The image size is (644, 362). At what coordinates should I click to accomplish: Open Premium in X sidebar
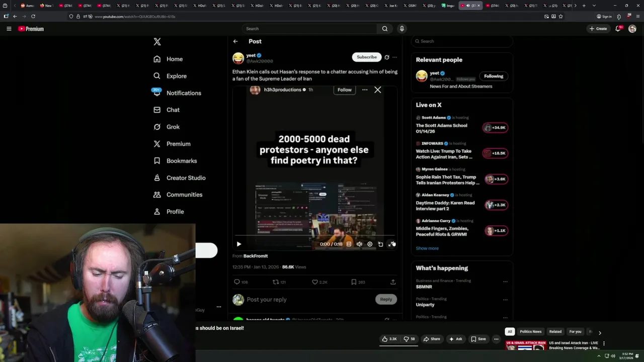click(x=172, y=144)
